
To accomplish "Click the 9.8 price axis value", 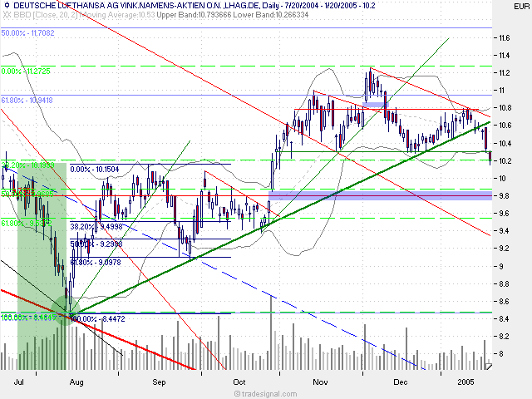I will tap(504, 196).
